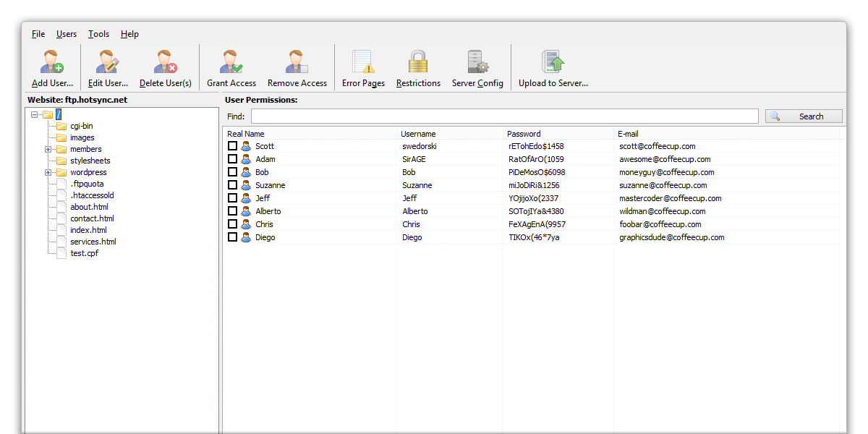Click the contact.html file icon
This screenshot has width=868, height=434.
61,218
